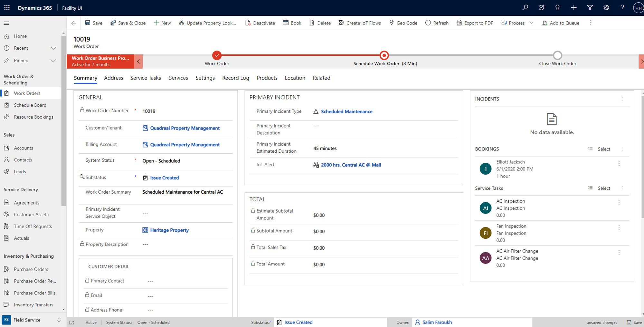
Task: Expand the Recent section in the sidebar
Action: (53, 48)
